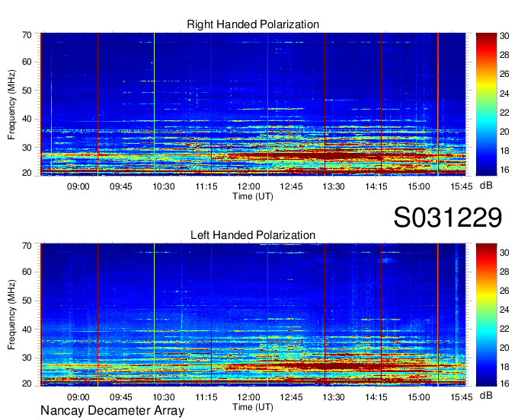Click the Right Handed plot color scale bar
The height and width of the screenshot is (420, 518).
click(x=486, y=104)
